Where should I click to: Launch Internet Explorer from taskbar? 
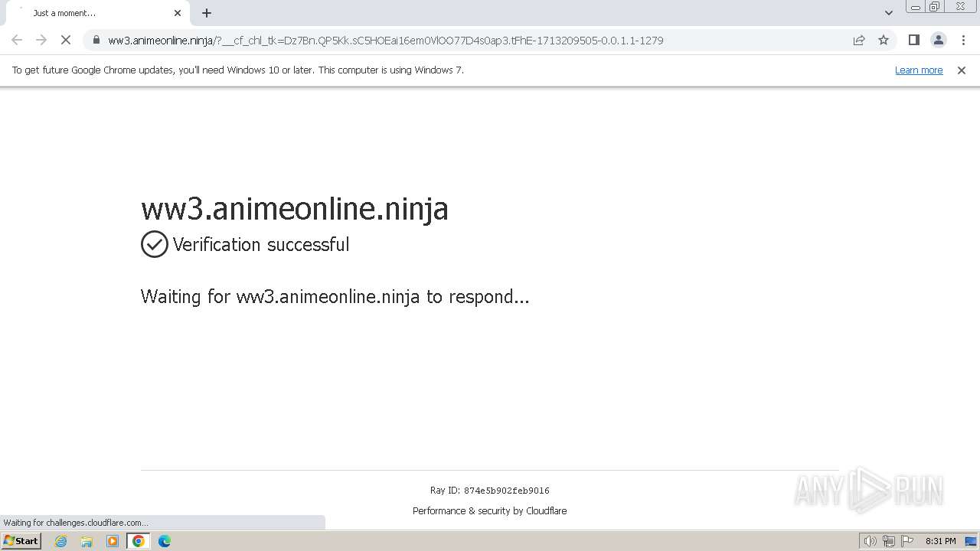pyautogui.click(x=60, y=541)
